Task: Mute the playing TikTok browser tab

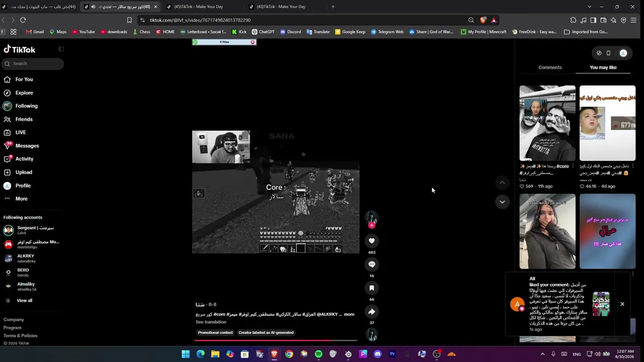Action: tap(93, 7)
